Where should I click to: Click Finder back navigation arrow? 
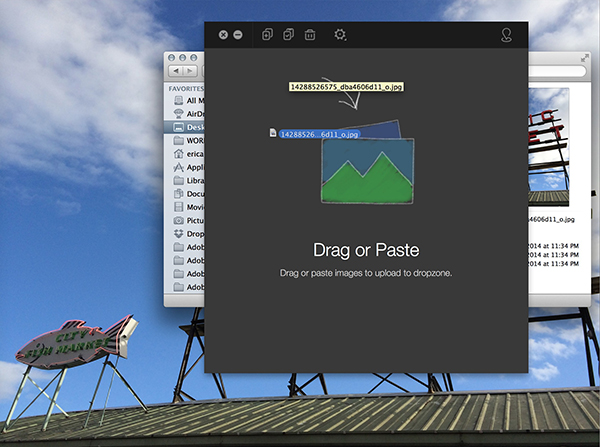[x=177, y=71]
